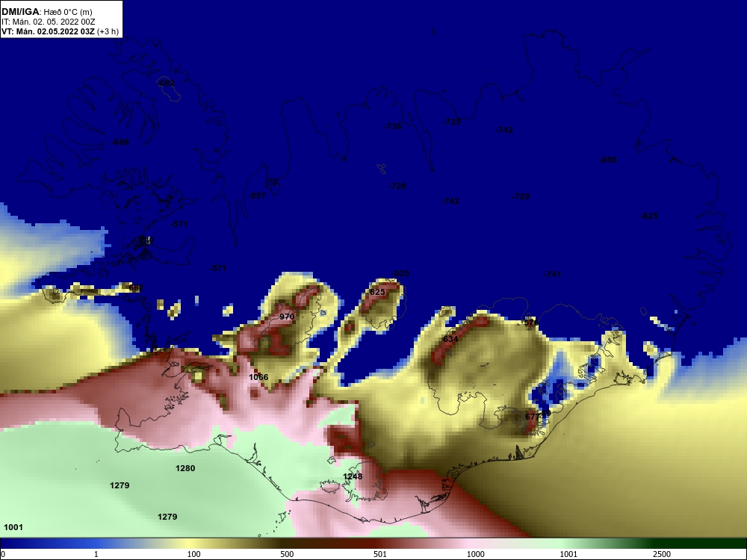
Task: Click the map value -725
Action: [x=452, y=122]
